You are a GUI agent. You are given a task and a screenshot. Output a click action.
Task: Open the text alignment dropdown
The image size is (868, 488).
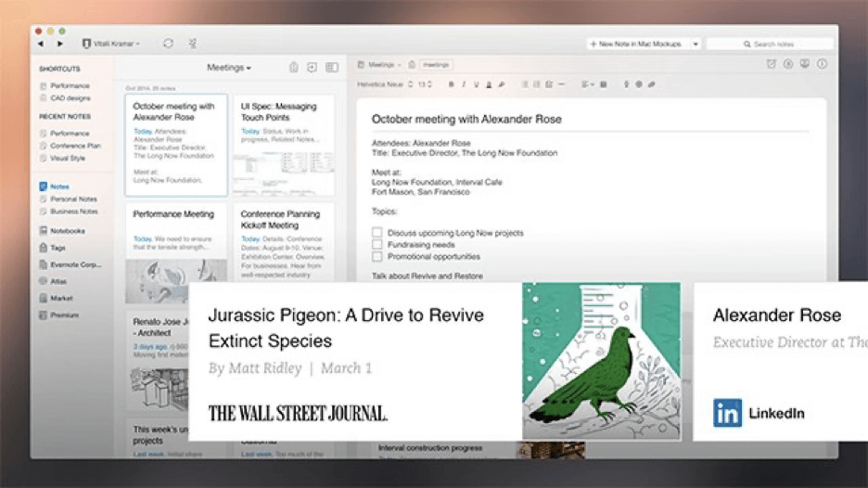pyautogui.click(x=587, y=84)
